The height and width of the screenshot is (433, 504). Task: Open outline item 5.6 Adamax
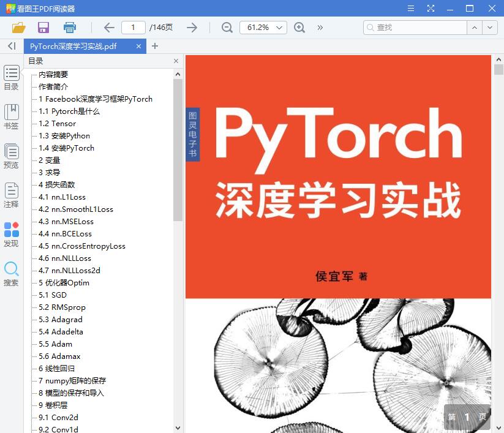tap(59, 356)
